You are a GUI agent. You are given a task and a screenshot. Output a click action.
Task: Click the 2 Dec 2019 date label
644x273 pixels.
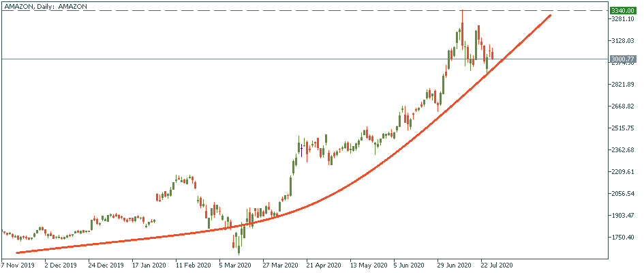pyautogui.click(x=61, y=265)
